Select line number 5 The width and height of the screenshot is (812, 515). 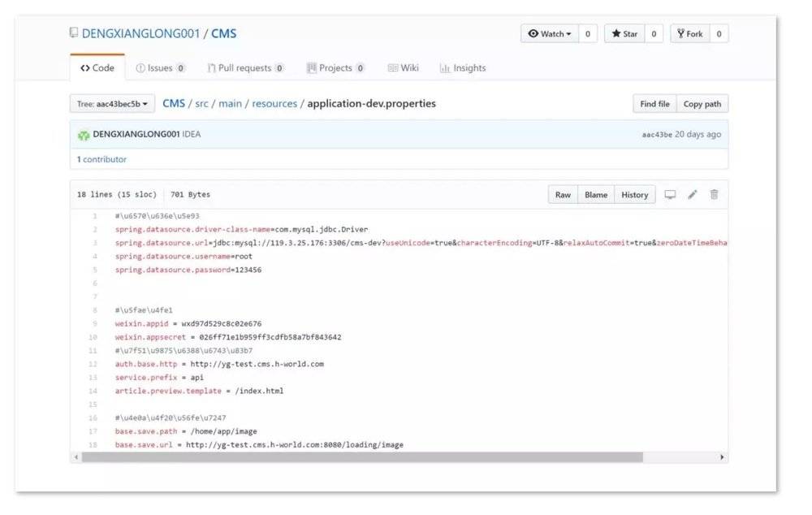point(95,270)
